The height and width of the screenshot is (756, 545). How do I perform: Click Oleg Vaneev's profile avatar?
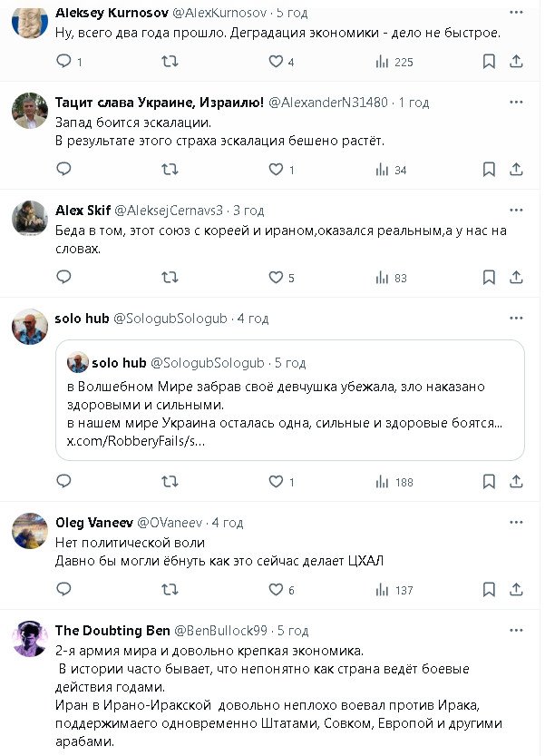click(x=30, y=530)
